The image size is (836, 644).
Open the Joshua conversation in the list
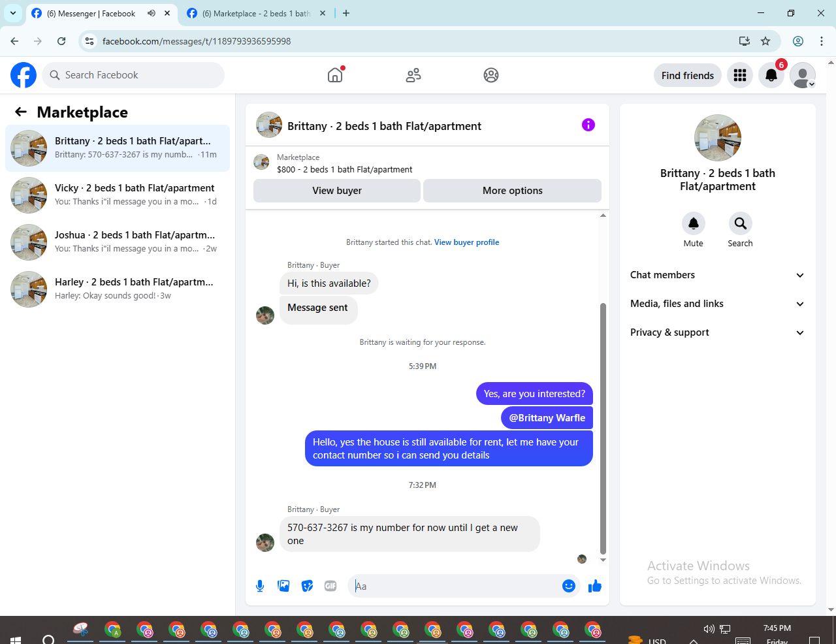tap(118, 242)
